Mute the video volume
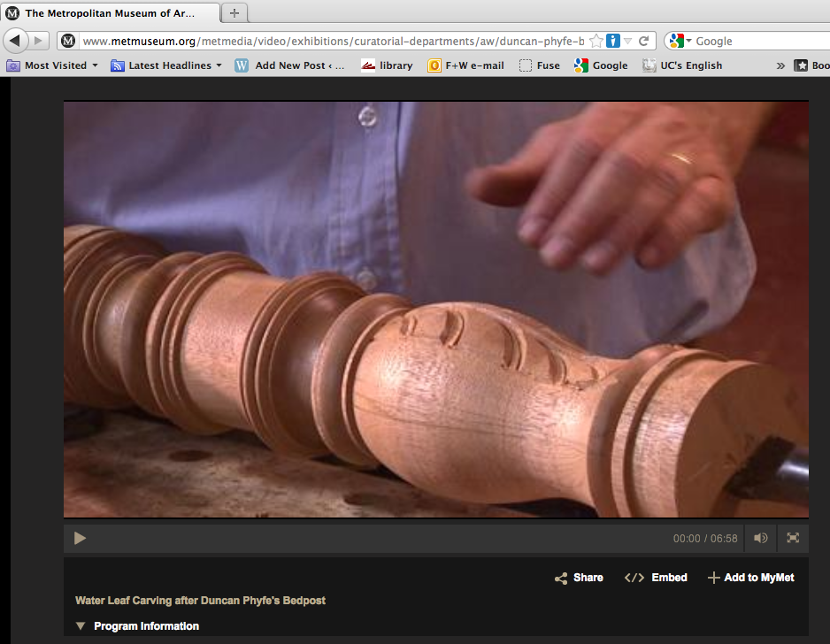Viewport: 830px width, 644px height. pos(760,538)
